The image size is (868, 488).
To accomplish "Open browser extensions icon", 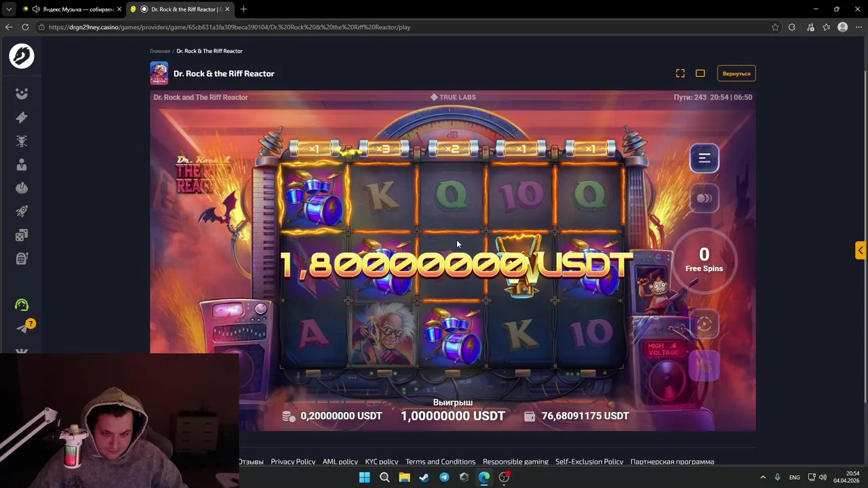I will (792, 27).
